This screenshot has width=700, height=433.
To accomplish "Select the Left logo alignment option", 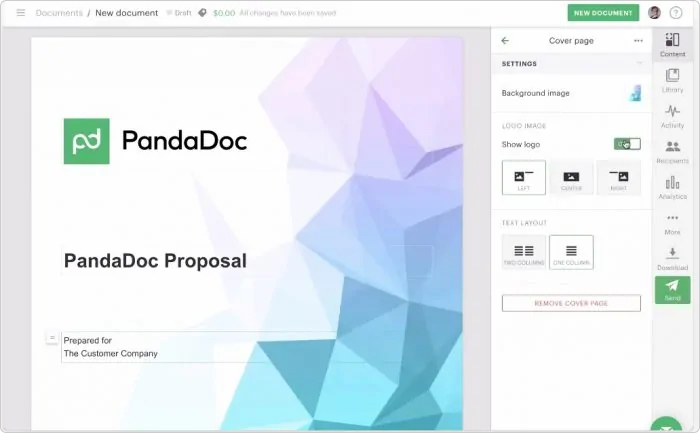I will (x=524, y=178).
